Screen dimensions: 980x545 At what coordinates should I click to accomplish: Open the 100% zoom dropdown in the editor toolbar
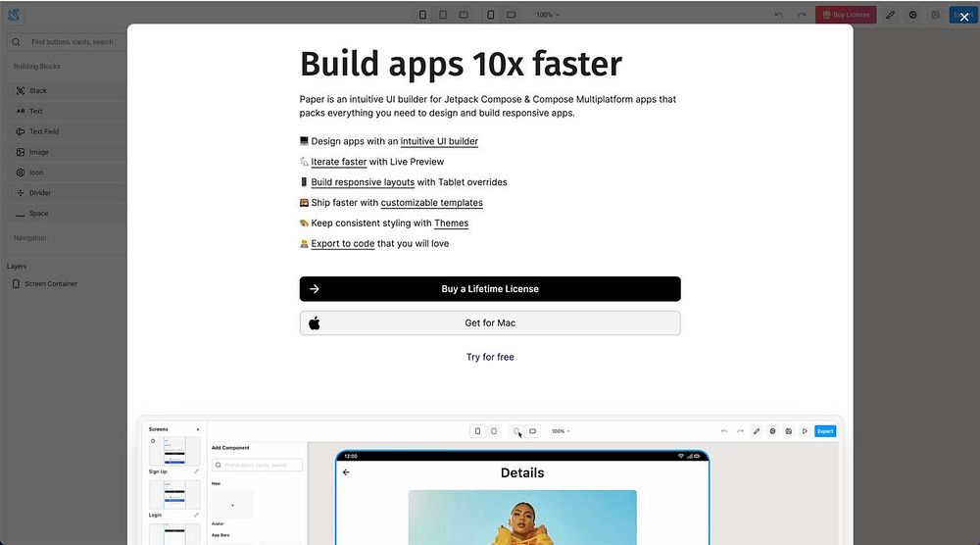coord(548,15)
